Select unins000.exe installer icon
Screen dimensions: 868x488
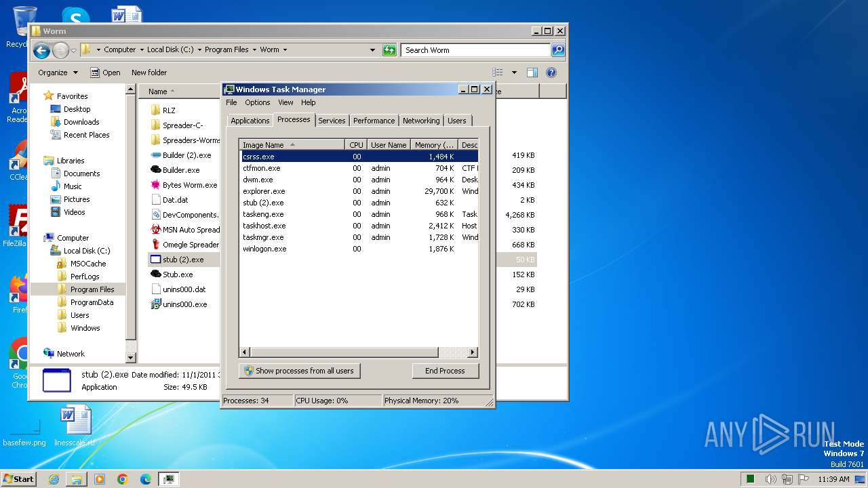pyautogui.click(x=155, y=304)
